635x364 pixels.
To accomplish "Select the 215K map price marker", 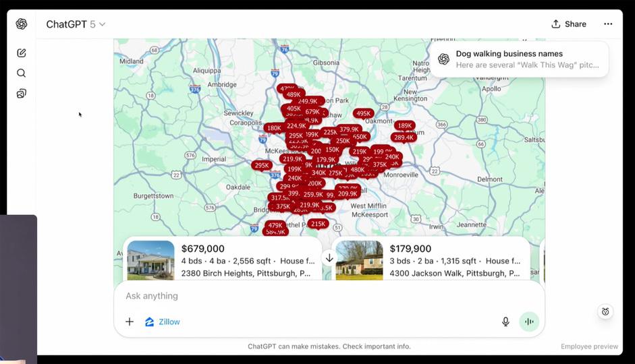I will click(318, 224).
